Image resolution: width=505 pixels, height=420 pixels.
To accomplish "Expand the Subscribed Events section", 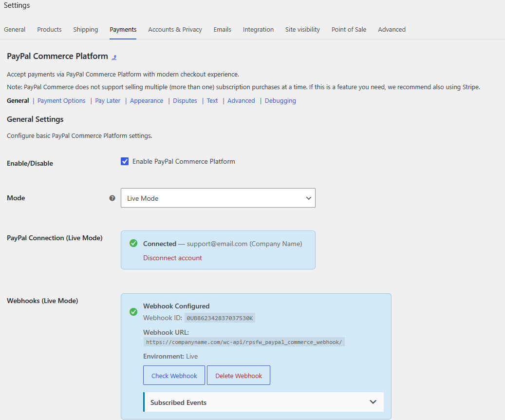I will [x=263, y=402].
